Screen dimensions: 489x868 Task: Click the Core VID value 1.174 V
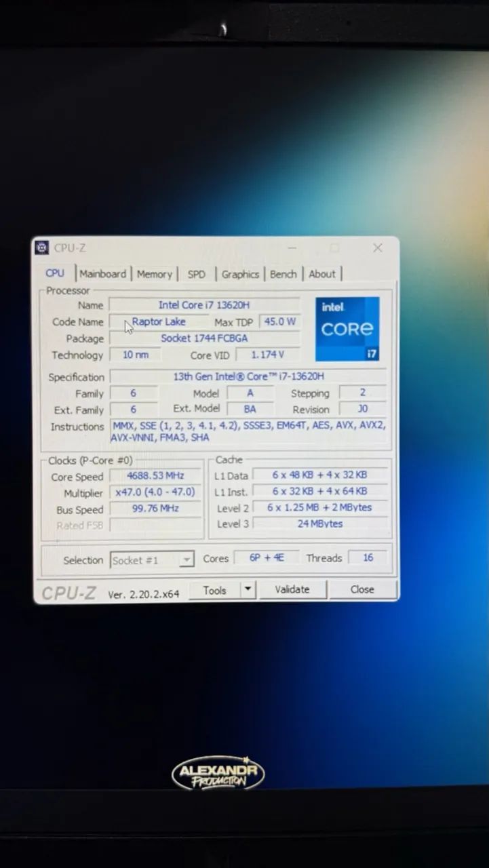(x=267, y=355)
